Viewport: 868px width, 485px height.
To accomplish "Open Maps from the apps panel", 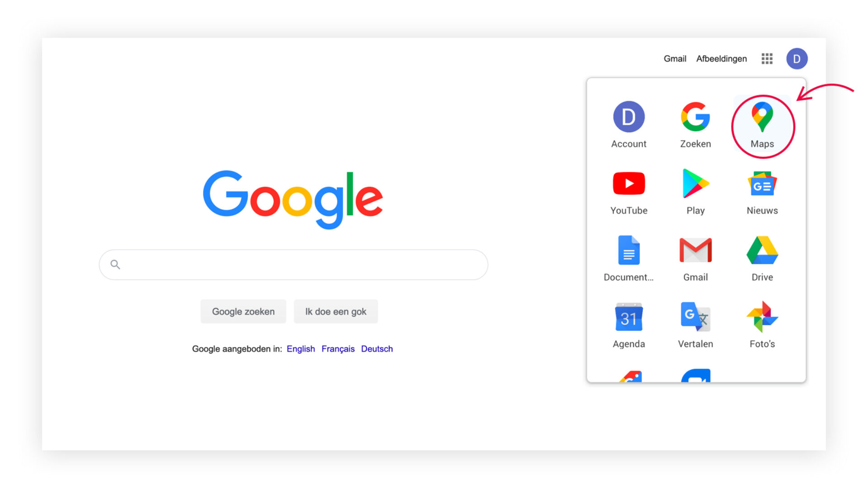I will coord(762,126).
